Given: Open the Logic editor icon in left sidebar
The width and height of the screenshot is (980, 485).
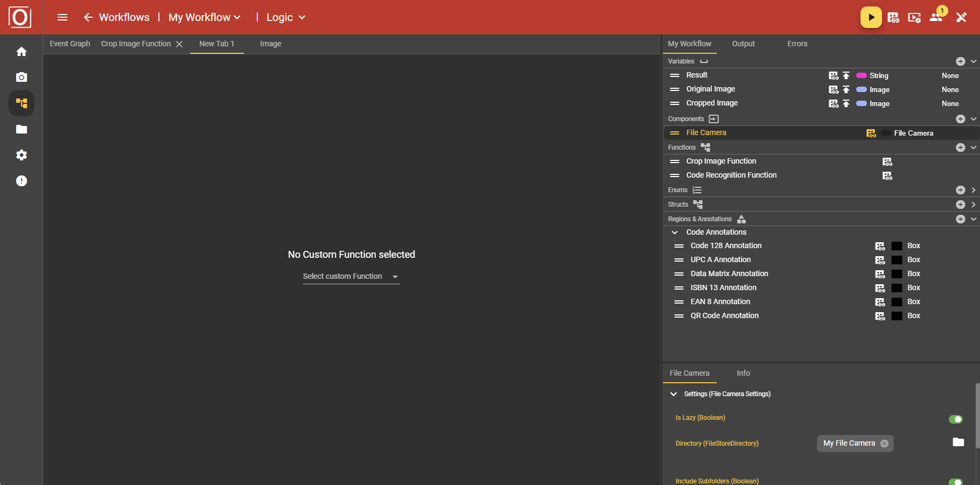Looking at the screenshot, I should 21,103.
